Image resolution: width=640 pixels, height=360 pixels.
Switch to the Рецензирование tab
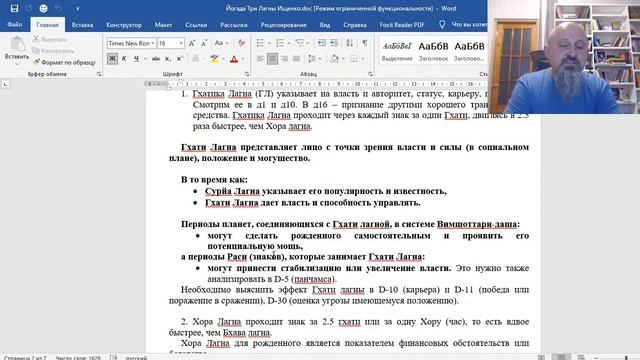(x=283, y=24)
